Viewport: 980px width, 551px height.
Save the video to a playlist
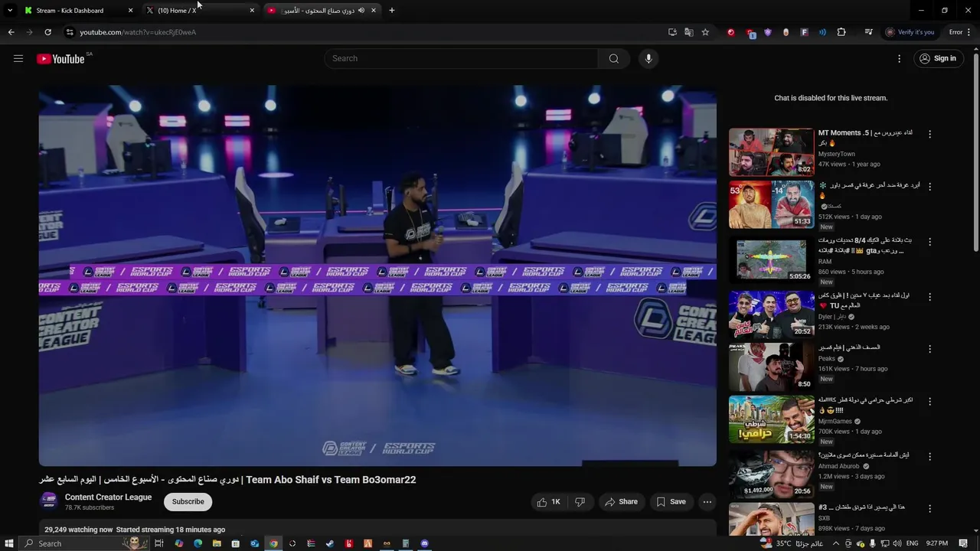pyautogui.click(x=671, y=502)
